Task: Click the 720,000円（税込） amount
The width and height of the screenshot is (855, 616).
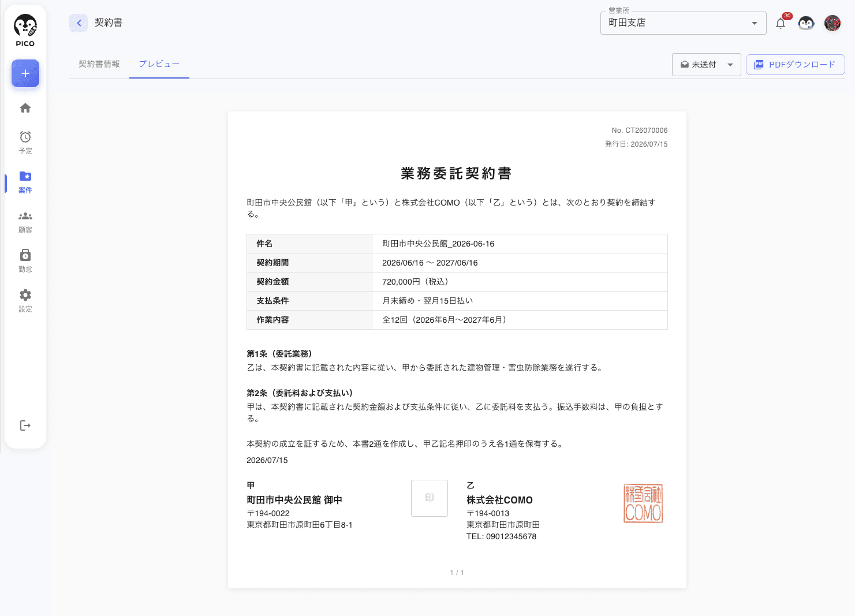Action: pos(415,282)
